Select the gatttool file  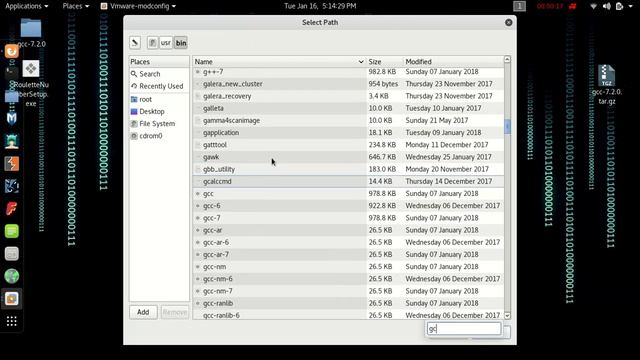(x=348, y=145)
